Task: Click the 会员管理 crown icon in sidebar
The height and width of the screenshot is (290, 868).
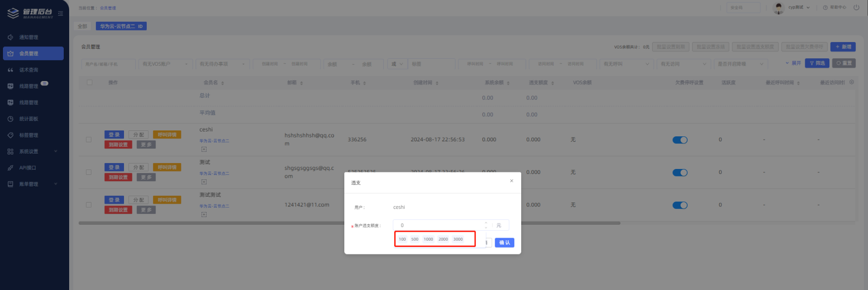Action: click(x=10, y=53)
